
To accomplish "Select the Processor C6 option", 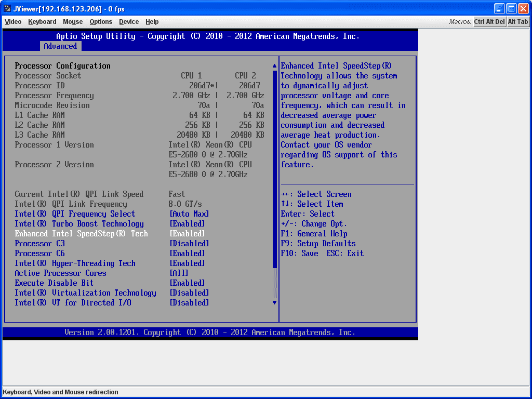I will [39, 254].
